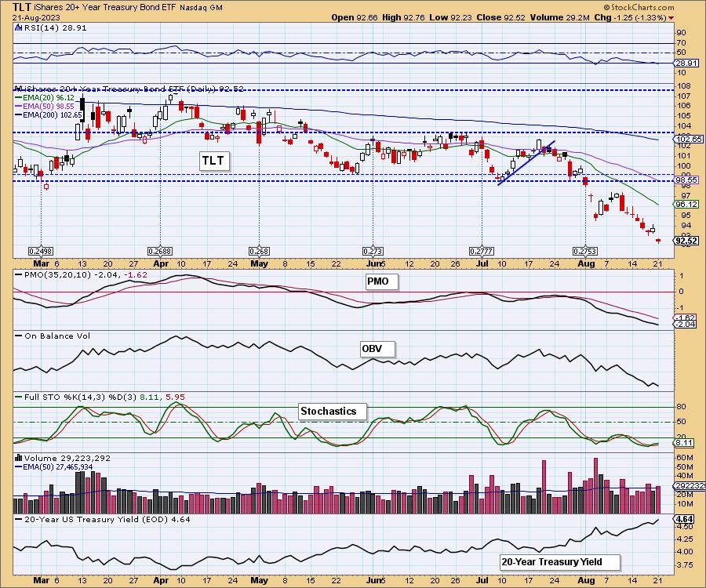Viewport: 706px width, 588px height.
Task: Click the 0.268 marker label
Action: pyautogui.click(x=260, y=251)
